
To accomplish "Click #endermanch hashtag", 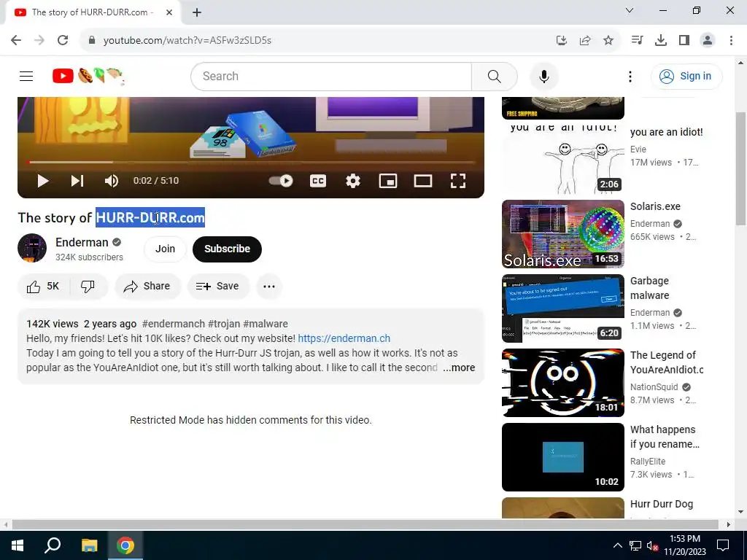I will (174, 324).
